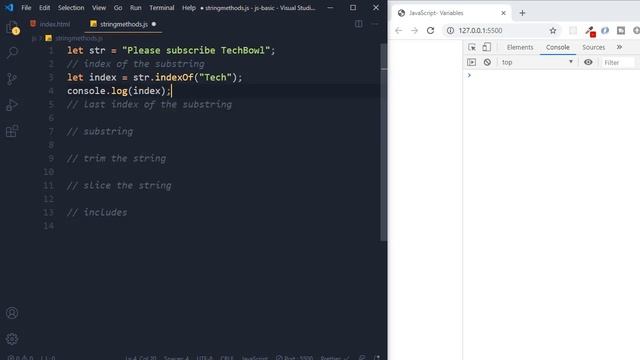640x360 pixels.
Task: Open the Source Control view
Action: [x=12, y=78]
